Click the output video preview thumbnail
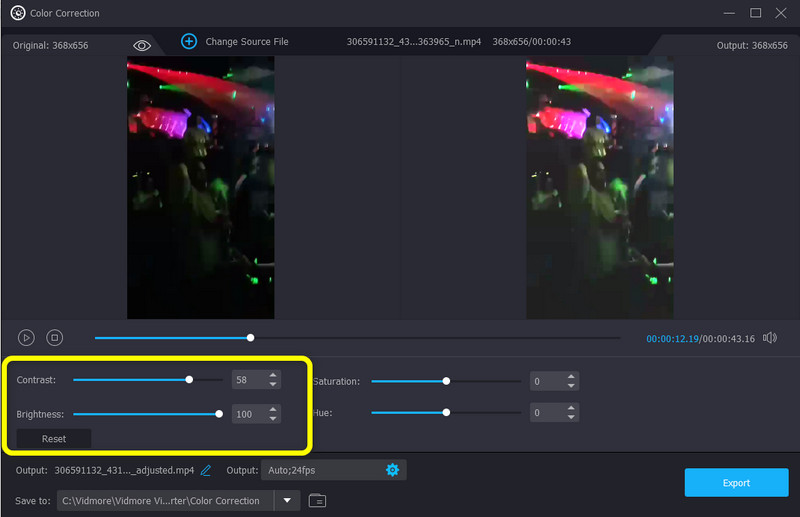The height and width of the screenshot is (517, 800). (x=599, y=188)
